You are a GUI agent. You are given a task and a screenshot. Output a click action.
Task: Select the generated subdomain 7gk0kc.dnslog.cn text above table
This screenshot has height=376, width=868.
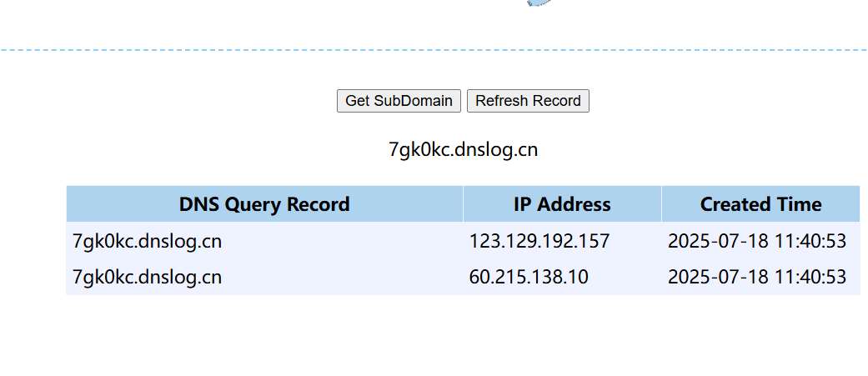463,149
